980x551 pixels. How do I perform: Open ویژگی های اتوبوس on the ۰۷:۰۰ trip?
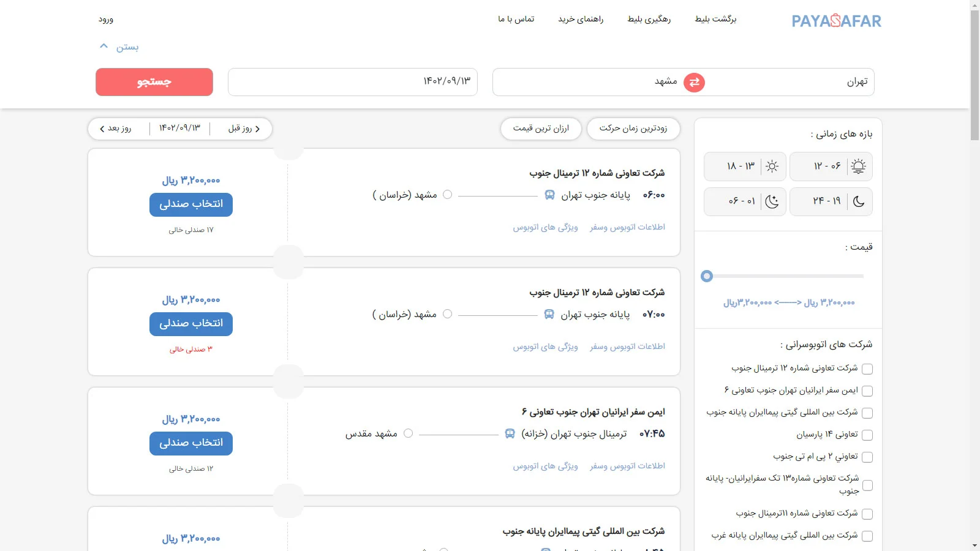[546, 347]
